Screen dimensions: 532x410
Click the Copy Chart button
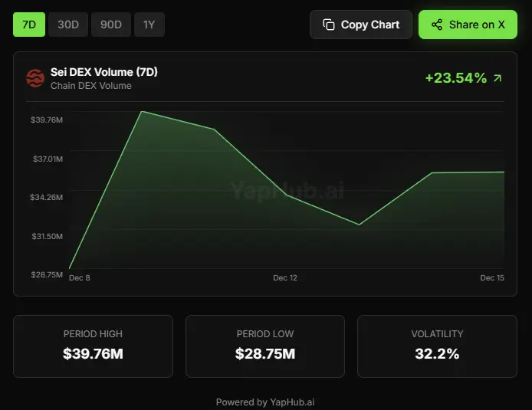tap(361, 25)
